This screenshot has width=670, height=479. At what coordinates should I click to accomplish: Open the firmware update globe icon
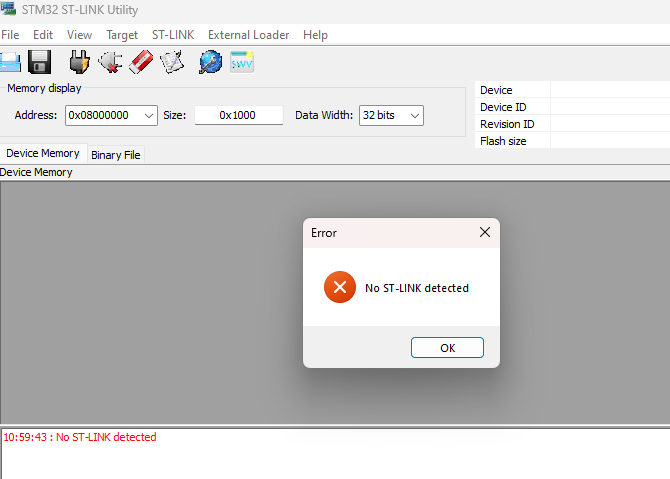pyautogui.click(x=210, y=62)
